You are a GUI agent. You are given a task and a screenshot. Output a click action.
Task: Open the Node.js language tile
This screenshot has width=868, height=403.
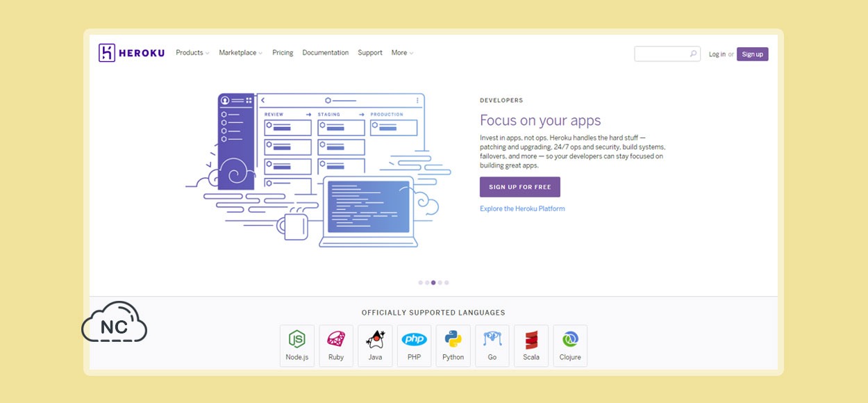pos(297,345)
